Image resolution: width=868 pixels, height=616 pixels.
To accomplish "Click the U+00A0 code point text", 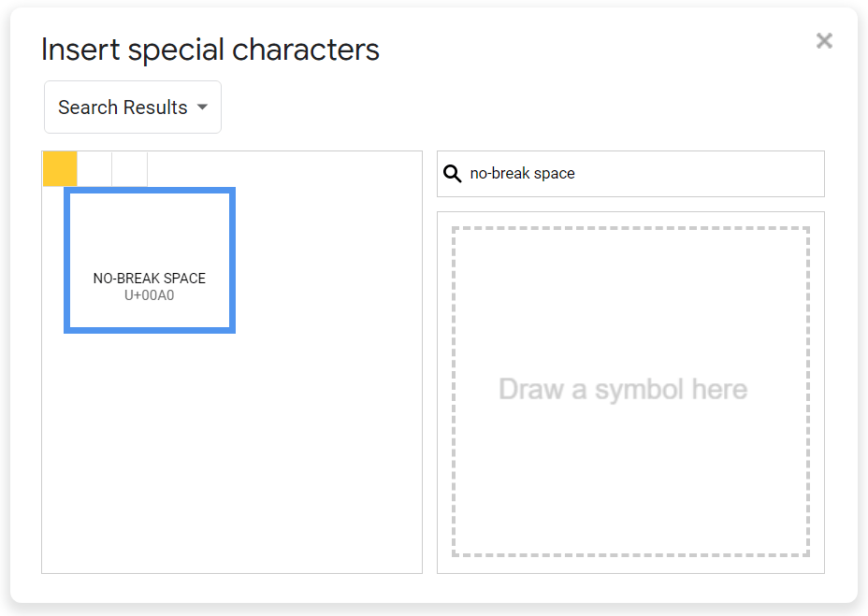I will tap(150, 296).
